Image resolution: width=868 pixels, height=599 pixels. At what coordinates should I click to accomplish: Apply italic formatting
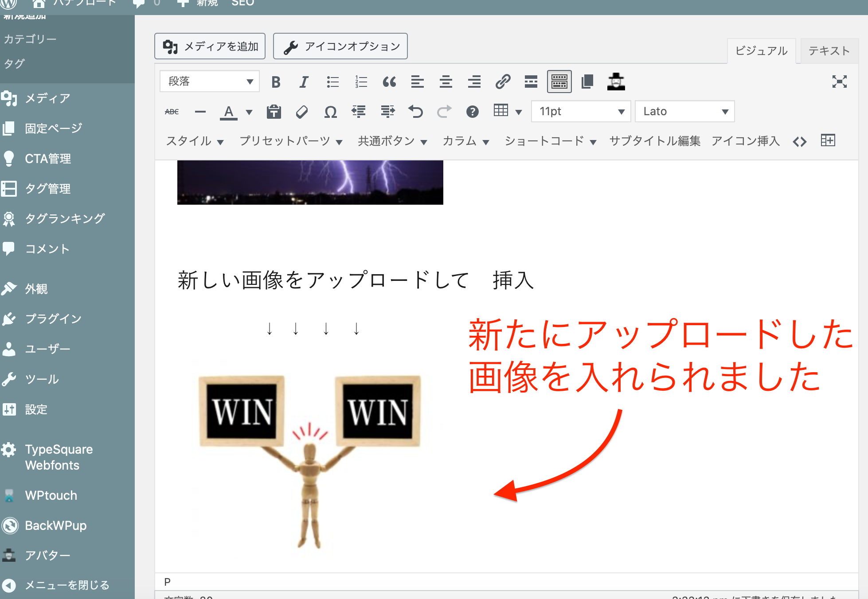(x=304, y=82)
